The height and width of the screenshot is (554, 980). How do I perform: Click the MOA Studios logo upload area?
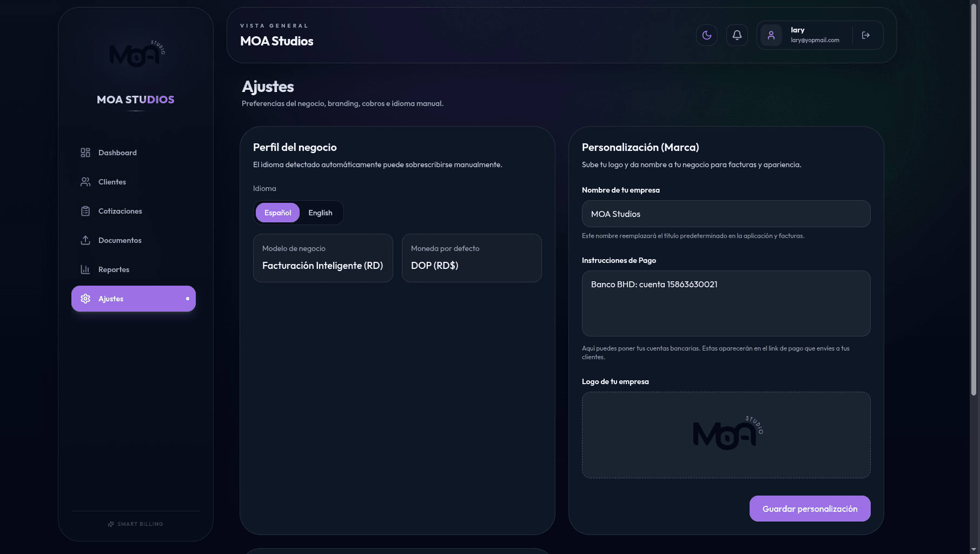pos(726,434)
